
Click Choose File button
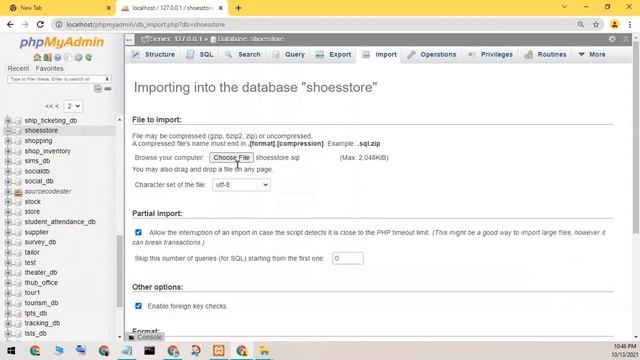pos(231,158)
